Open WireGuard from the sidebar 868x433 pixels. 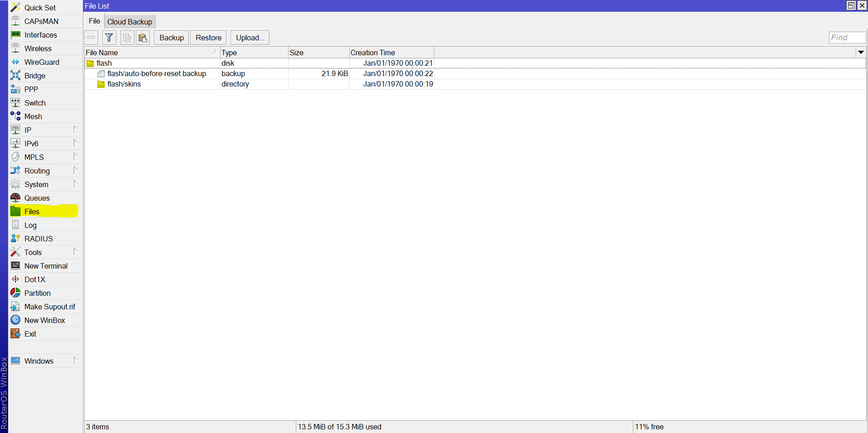pos(41,62)
